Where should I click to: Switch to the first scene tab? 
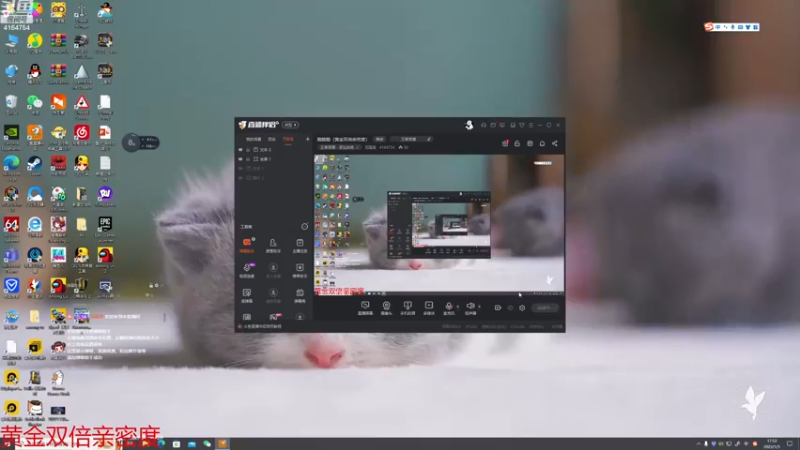254,139
